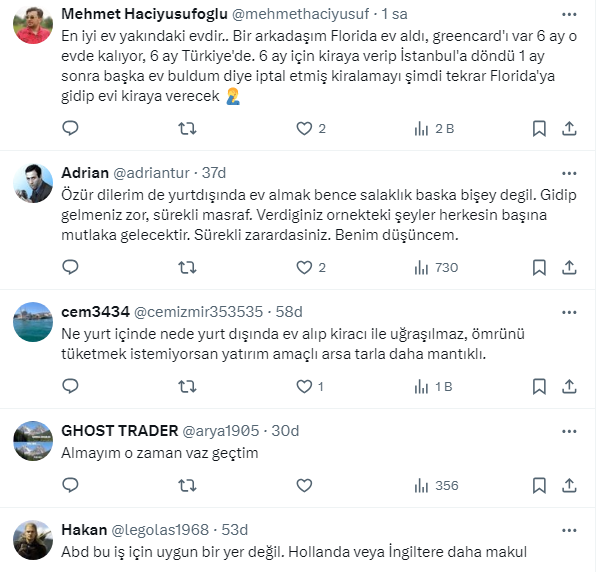This screenshot has width=607, height=572.
Task: Reply to Mehmet Haciyusufoglu's tweet
Action: (x=70, y=128)
